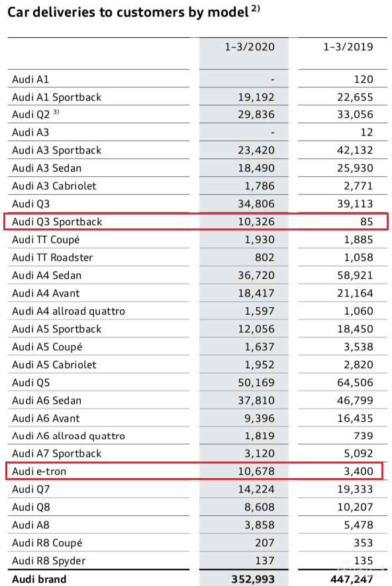Select the 3,400 e-tron 2019 value

[358, 471]
